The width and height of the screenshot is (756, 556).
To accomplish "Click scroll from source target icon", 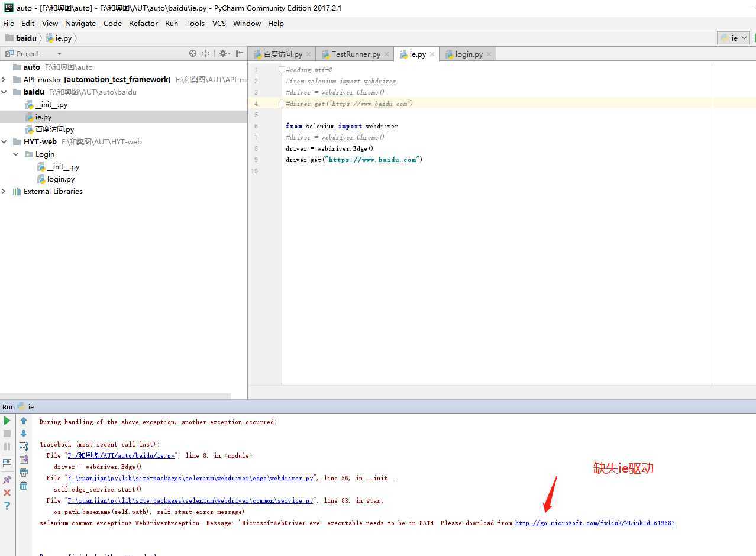I will [193, 53].
